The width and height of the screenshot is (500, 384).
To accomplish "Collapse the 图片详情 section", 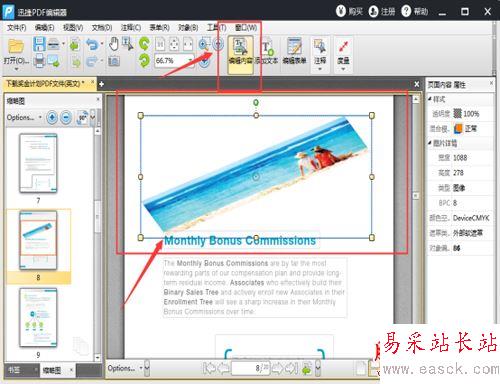I will pyautogui.click(x=430, y=143).
